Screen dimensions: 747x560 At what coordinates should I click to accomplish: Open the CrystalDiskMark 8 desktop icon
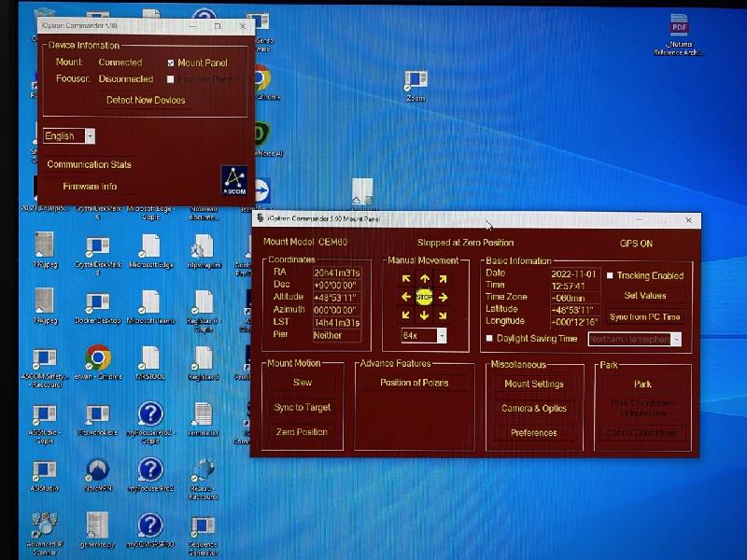pyautogui.click(x=98, y=256)
